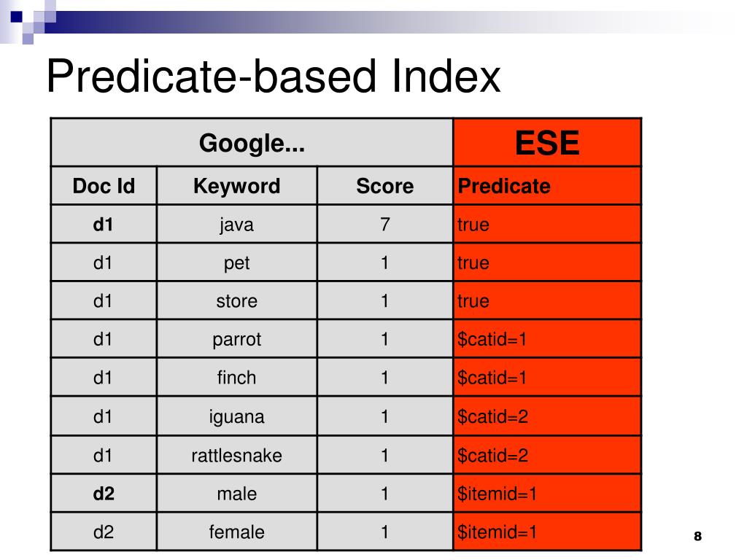Click the blue squares decoration at top-left
The width and height of the screenshot is (747, 560).
(x=28, y=21)
